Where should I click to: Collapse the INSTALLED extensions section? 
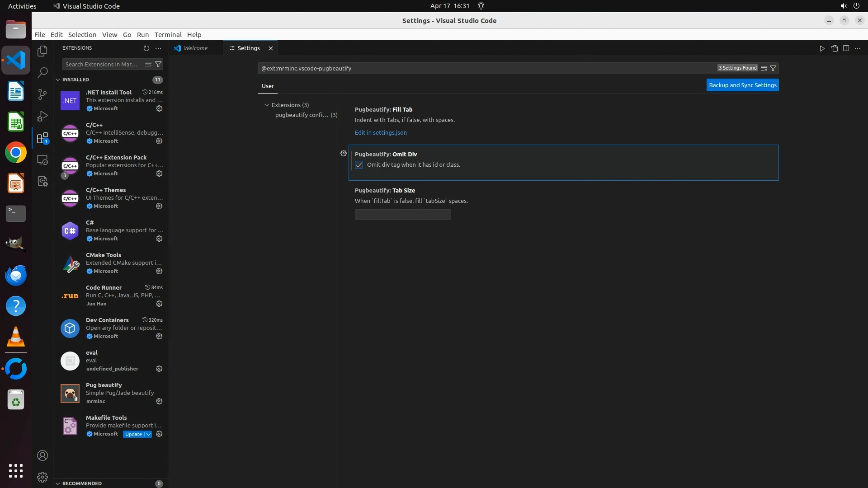(x=58, y=80)
